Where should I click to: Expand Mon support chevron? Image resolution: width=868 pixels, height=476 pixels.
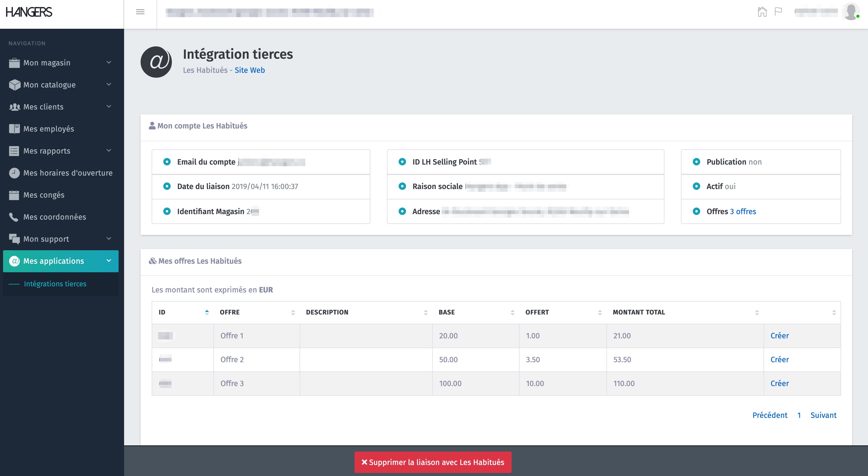point(109,239)
